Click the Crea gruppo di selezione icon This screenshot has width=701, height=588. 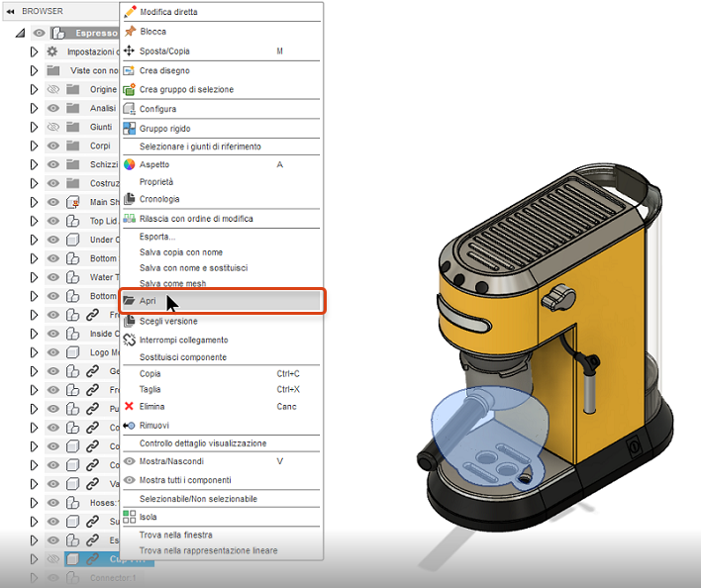coord(129,89)
